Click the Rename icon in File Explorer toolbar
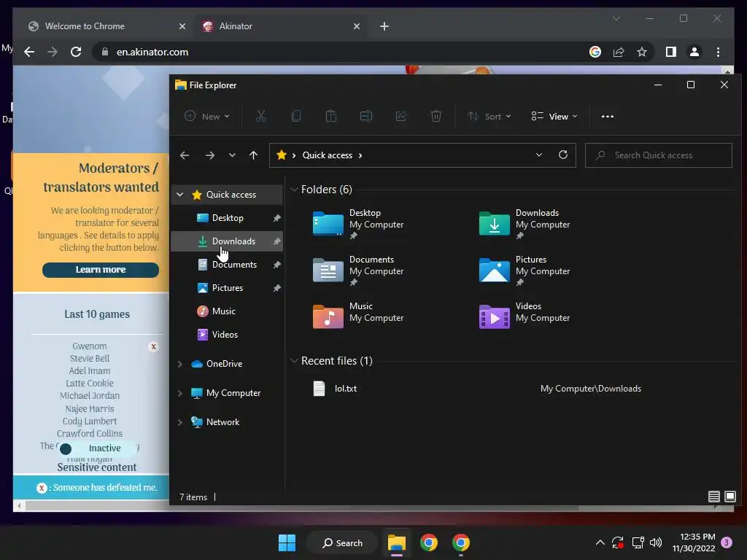Screen dimensions: 747x560 coord(366,116)
